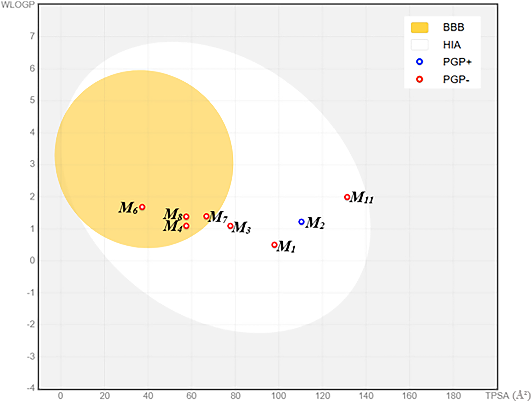
Task: Click the PGP- legend text label
Action: coord(456,80)
